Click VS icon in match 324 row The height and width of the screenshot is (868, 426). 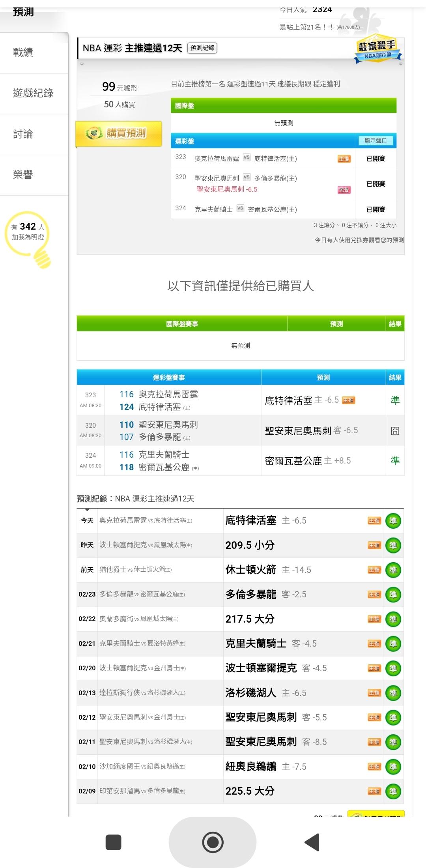(240, 208)
